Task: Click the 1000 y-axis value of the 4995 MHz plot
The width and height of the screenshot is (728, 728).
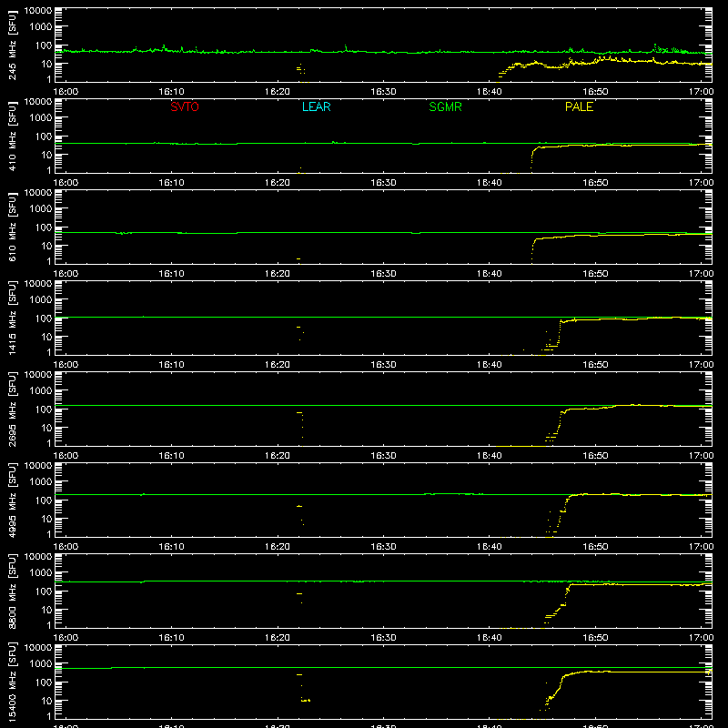Action: [41, 482]
